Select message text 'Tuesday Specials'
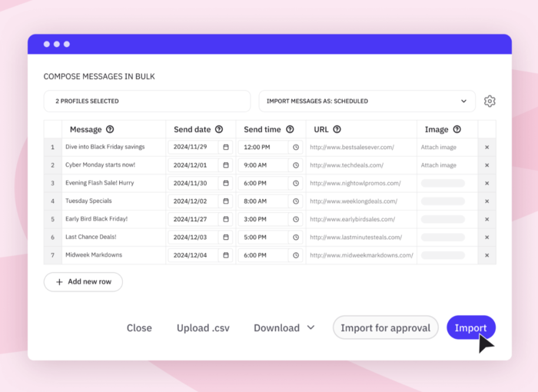538x392 pixels. pyautogui.click(x=88, y=201)
